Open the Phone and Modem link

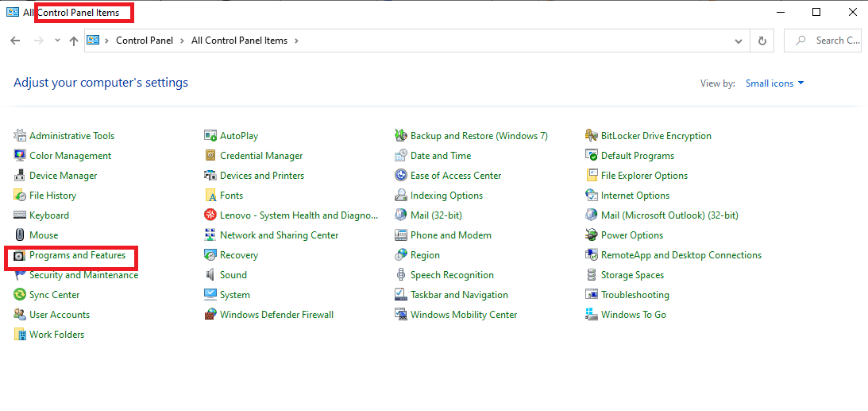(x=451, y=235)
